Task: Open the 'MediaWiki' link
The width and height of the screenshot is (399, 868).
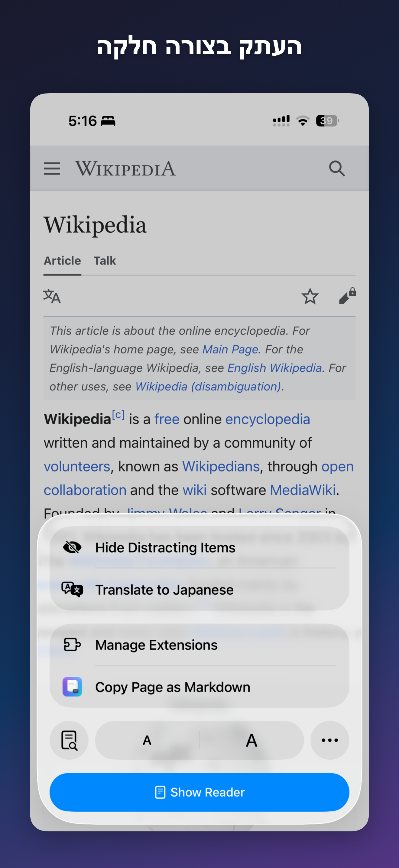Action: [x=303, y=490]
